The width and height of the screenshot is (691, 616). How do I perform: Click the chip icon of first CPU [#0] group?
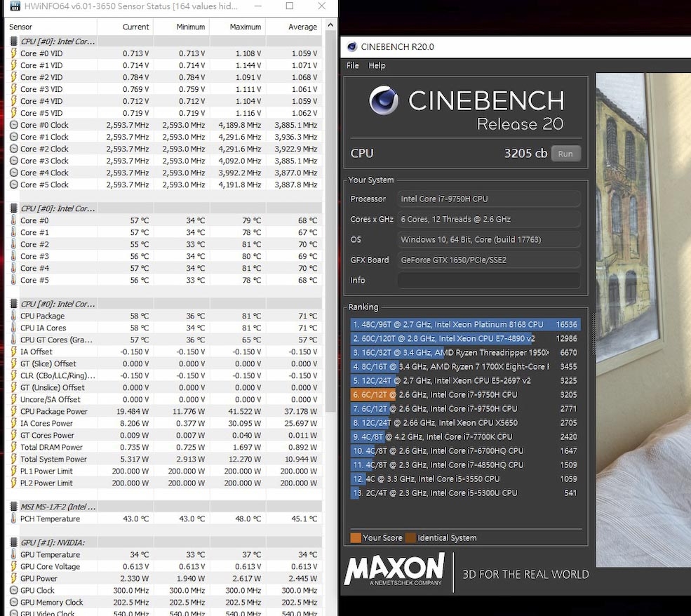point(13,41)
